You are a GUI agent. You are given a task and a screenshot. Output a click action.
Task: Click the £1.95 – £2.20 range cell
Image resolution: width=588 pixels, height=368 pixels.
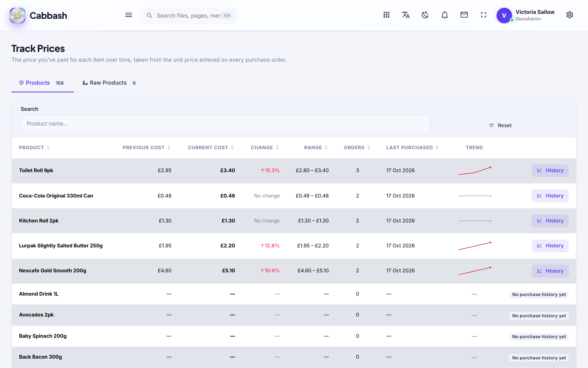(313, 246)
